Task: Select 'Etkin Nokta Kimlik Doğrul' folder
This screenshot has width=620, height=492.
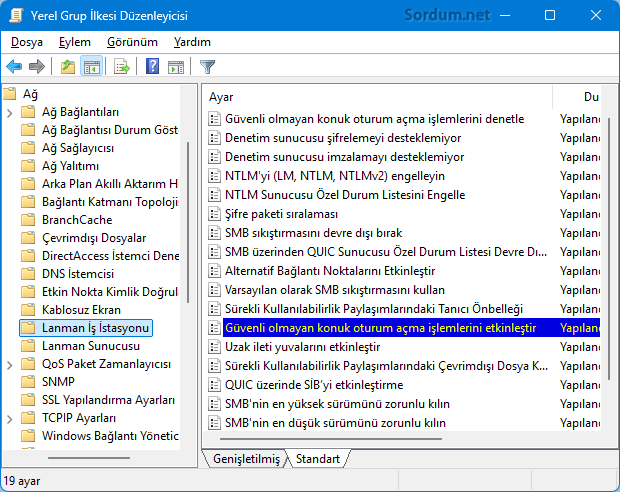Action: [110, 292]
